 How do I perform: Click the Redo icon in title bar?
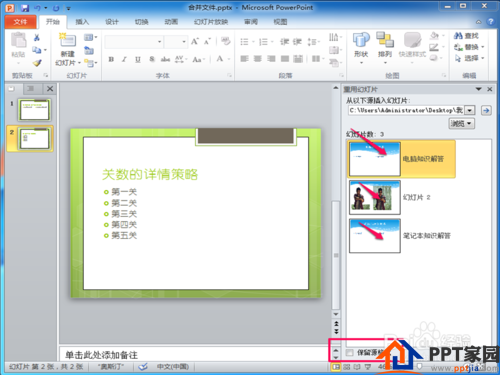[56, 8]
